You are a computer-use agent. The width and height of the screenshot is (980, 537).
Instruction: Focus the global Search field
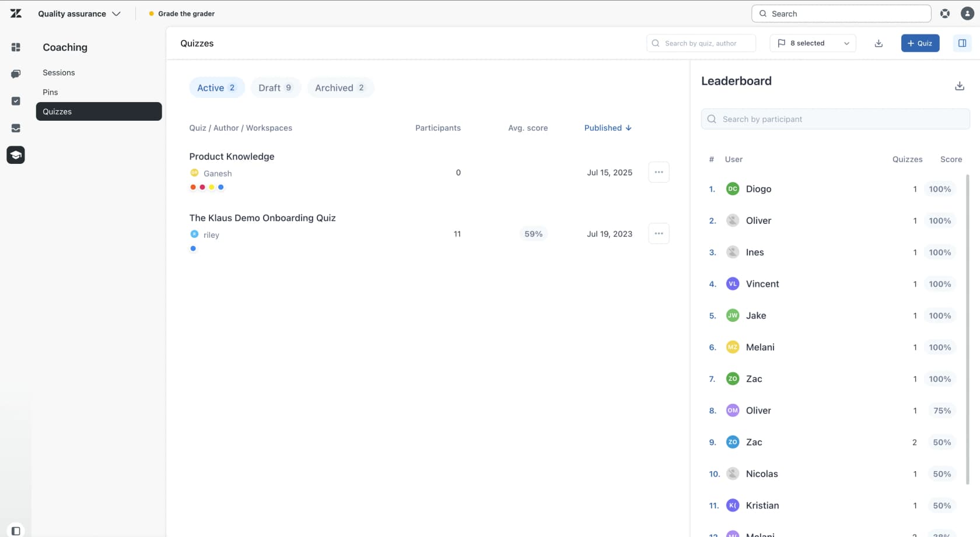coord(841,13)
